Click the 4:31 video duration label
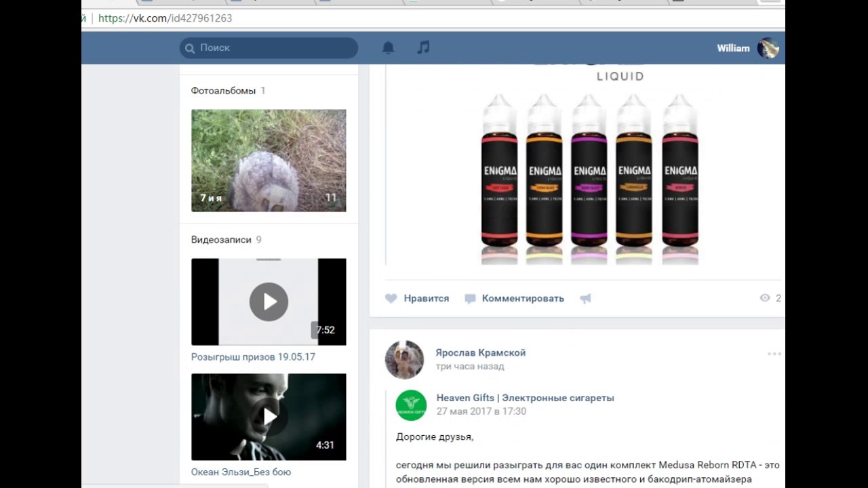Image resolution: width=868 pixels, height=488 pixels. pyautogui.click(x=325, y=445)
